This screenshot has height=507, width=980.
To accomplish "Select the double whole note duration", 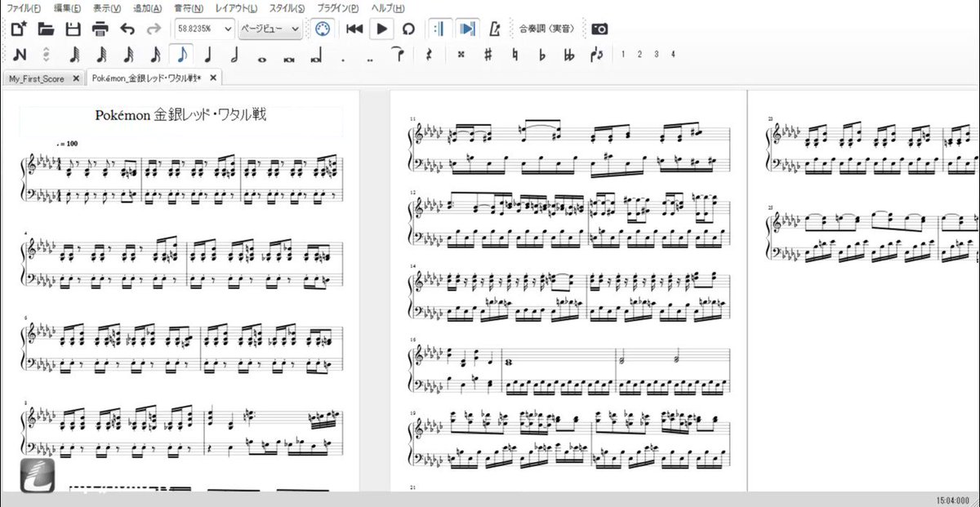I will click(288, 59).
